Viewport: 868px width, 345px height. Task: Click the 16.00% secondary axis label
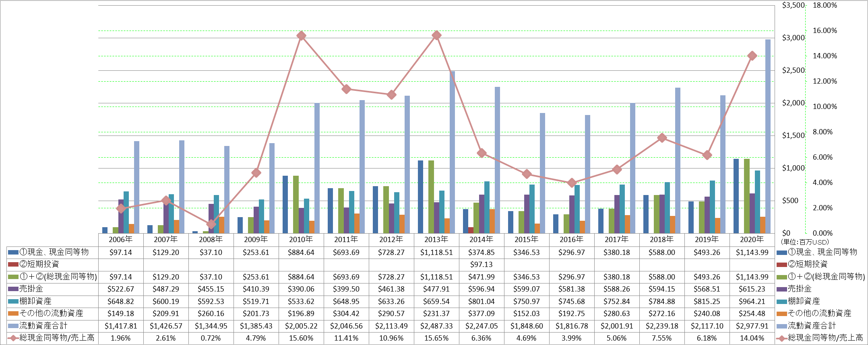[825, 31]
